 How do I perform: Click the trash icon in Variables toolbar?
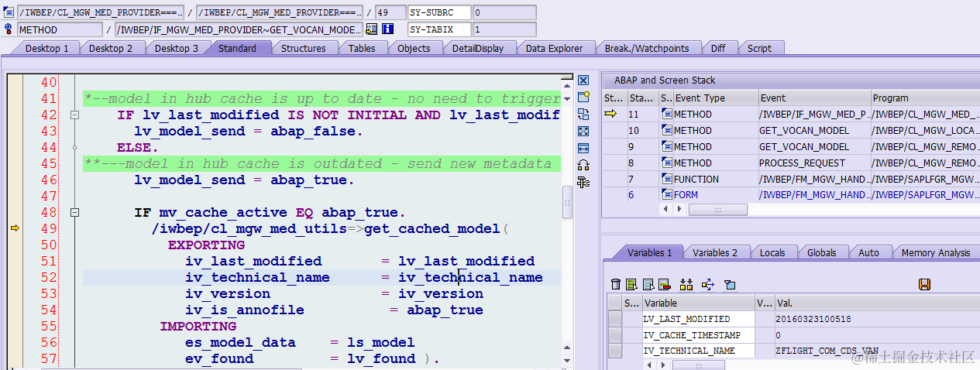[616, 285]
